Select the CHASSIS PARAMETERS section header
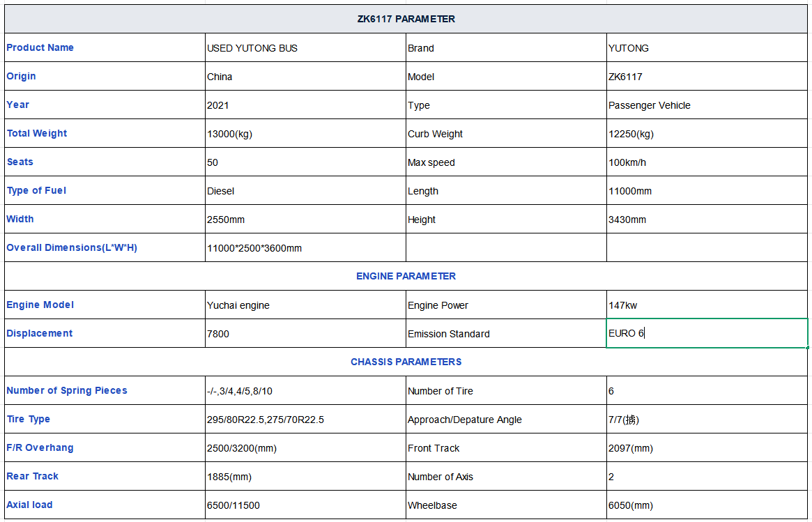The height and width of the screenshot is (522, 812). click(406, 362)
